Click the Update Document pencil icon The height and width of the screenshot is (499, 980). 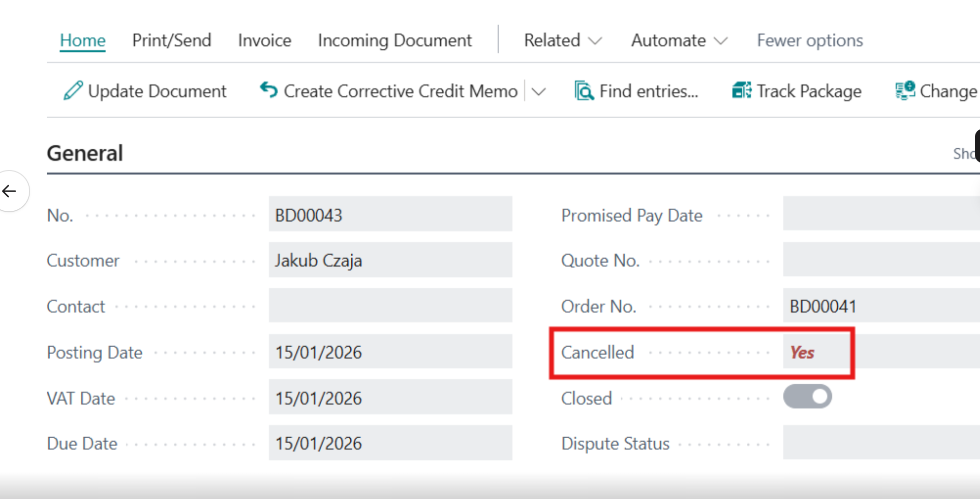(73, 91)
